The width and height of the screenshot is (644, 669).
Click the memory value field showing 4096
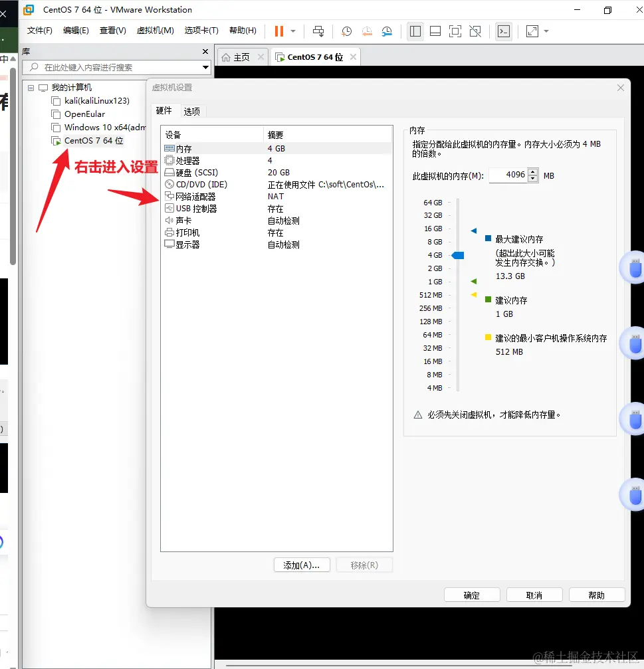508,175
